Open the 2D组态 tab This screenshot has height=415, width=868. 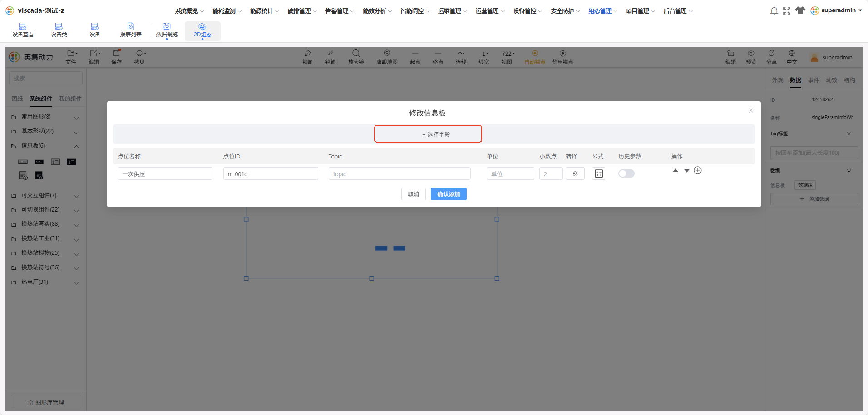(x=202, y=30)
